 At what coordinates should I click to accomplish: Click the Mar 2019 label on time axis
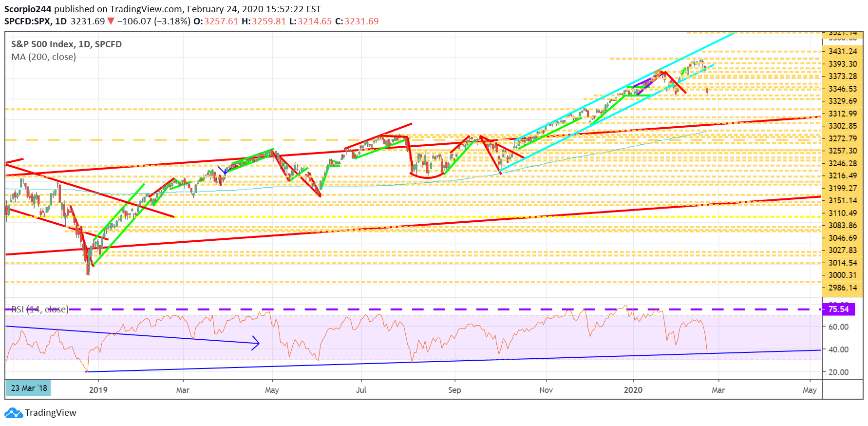tap(183, 390)
